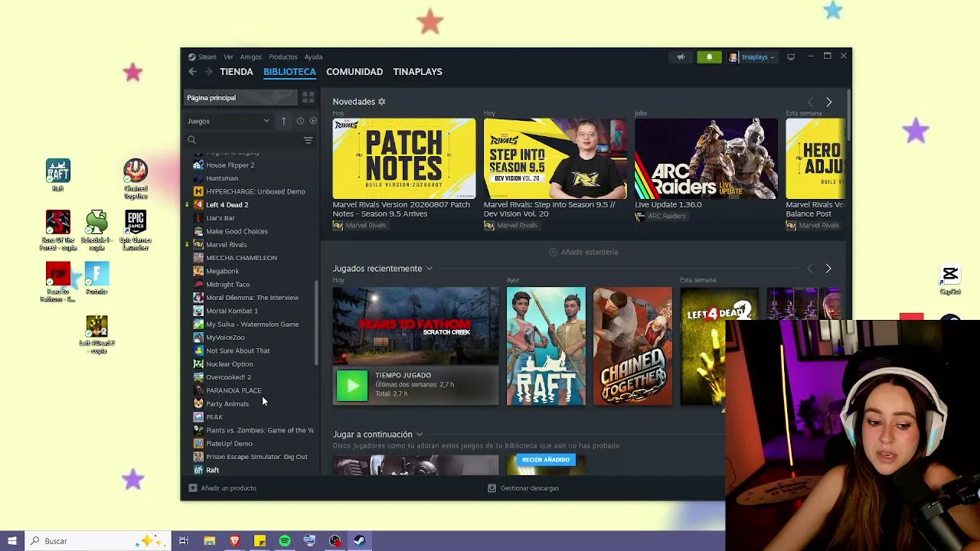Show next recently played games
980x551 pixels.
click(828, 269)
